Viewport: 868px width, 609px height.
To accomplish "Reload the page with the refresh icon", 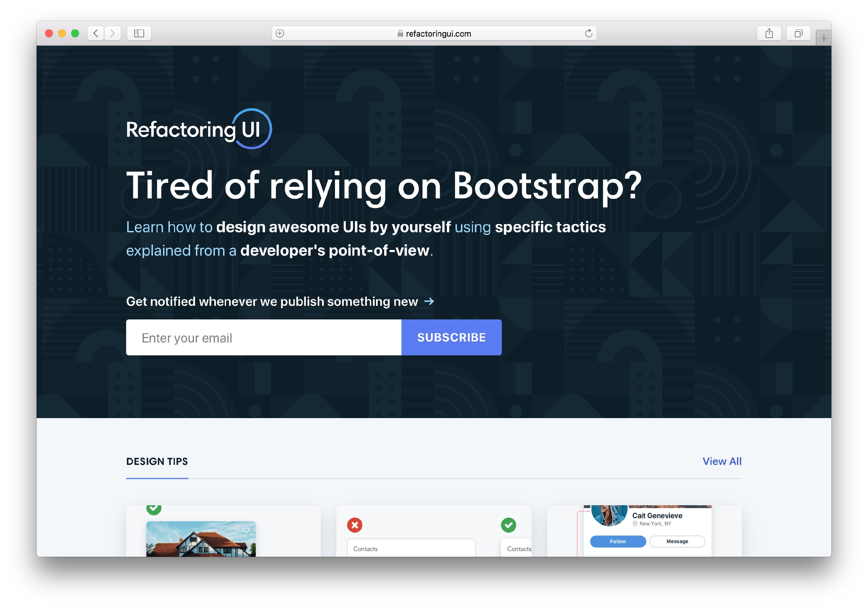I will (x=589, y=33).
